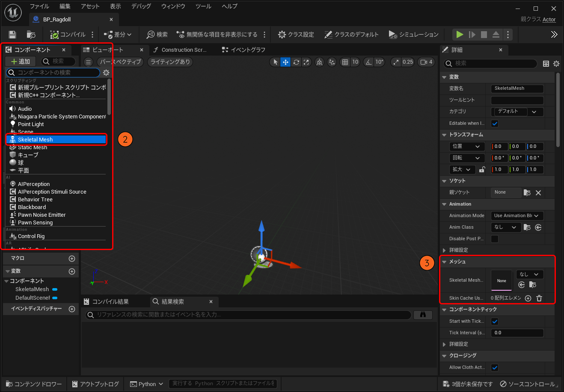Switch to the イベントグラフ tab
564x392 pixels.
point(244,50)
